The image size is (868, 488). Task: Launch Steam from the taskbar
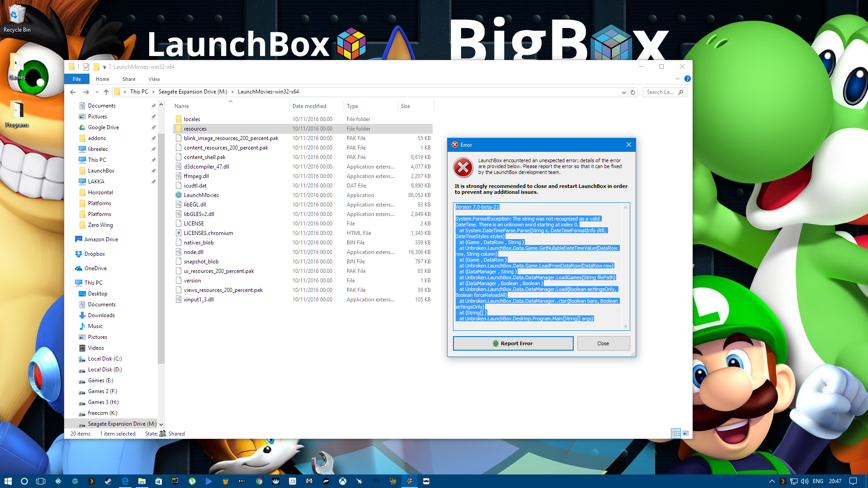tap(108, 481)
